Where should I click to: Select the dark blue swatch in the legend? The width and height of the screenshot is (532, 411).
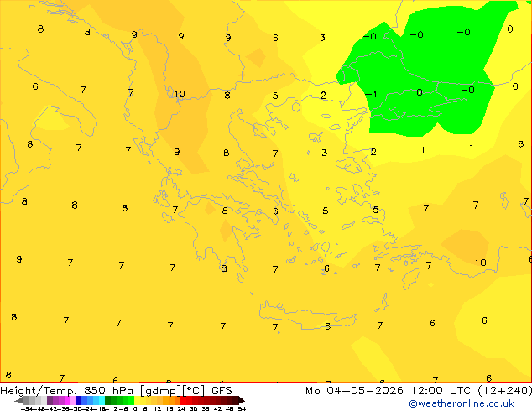[79, 400]
